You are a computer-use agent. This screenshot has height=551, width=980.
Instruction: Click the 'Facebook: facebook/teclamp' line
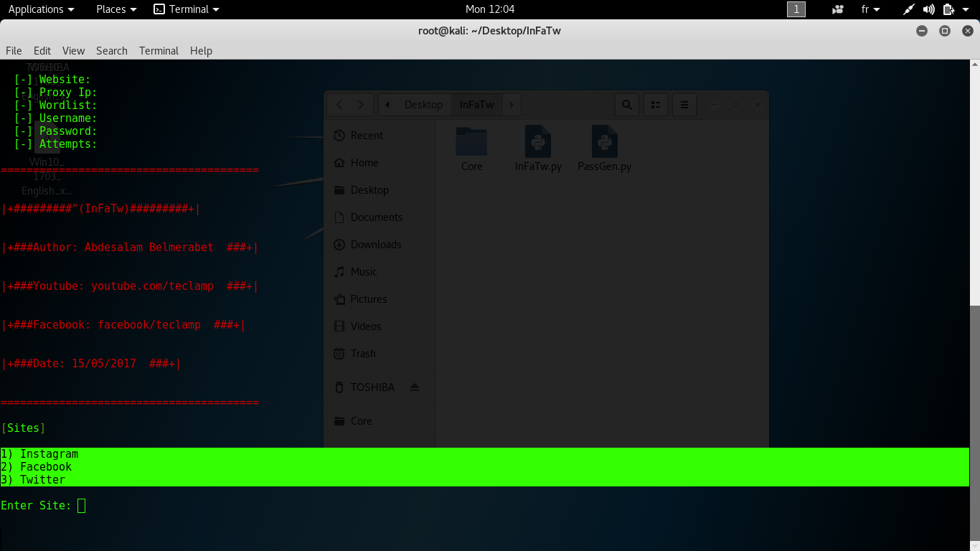tap(123, 325)
